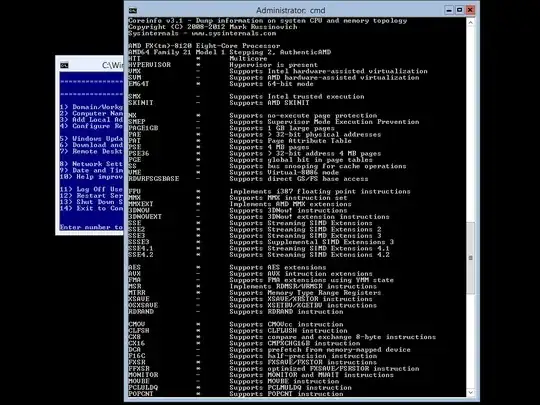Click the PSE36 feature label
Viewport: 540px width, 405px height.
click(x=138, y=154)
